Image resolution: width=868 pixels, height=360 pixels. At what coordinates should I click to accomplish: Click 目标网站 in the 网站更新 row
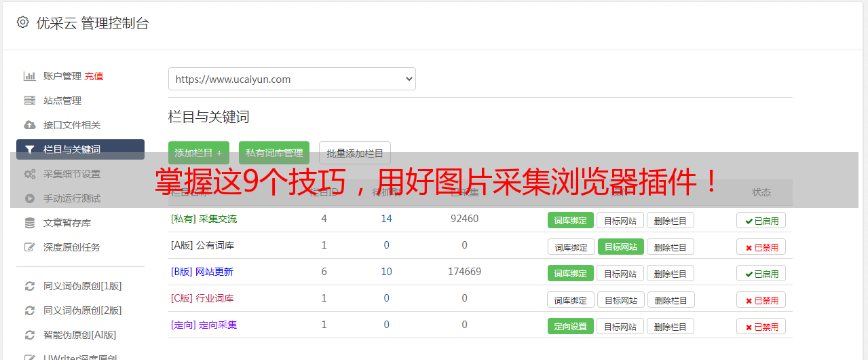coord(620,273)
